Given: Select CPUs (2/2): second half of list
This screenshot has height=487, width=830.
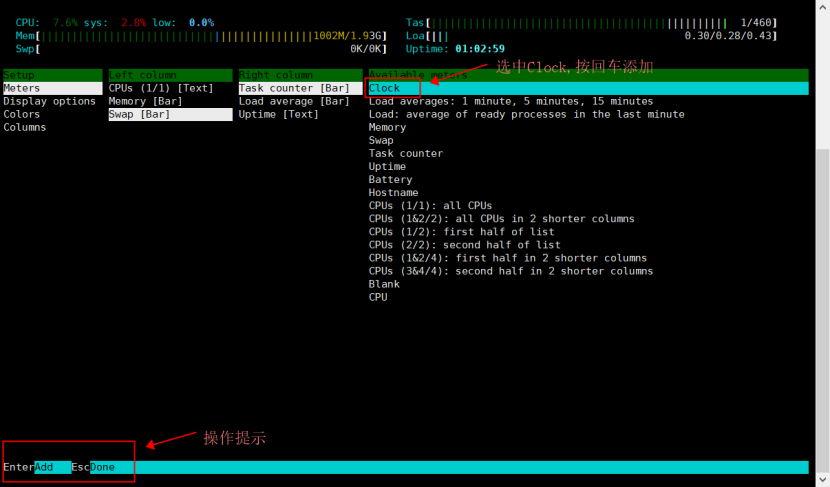Looking at the screenshot, I should 465,245.
